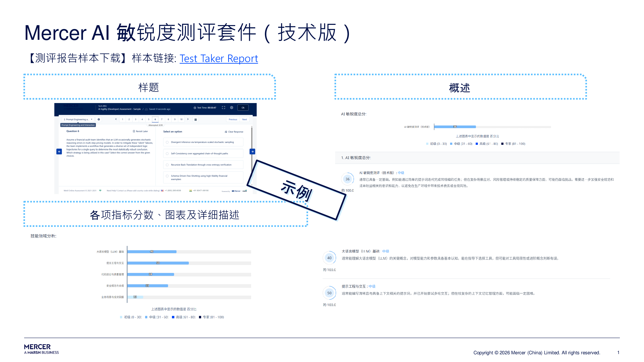Click the '技能领域分析:' heading
This screenshot has width=644, height=362.
(43, 236)
